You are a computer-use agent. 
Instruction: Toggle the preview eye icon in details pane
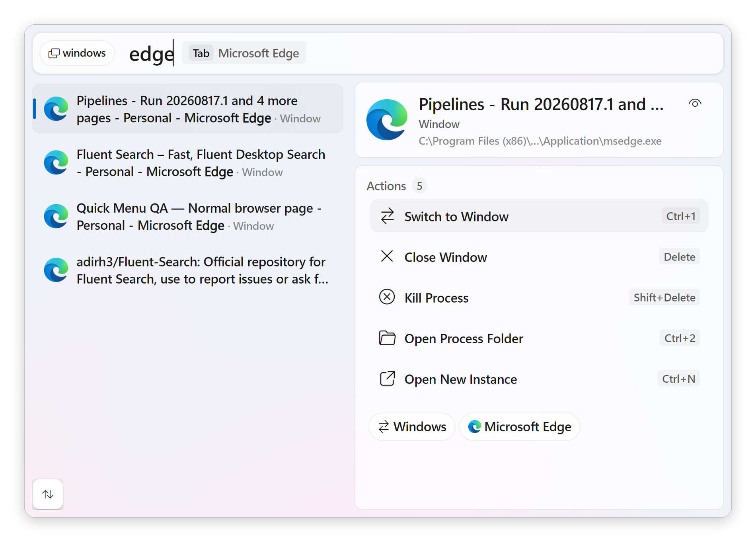coord(695,104)
